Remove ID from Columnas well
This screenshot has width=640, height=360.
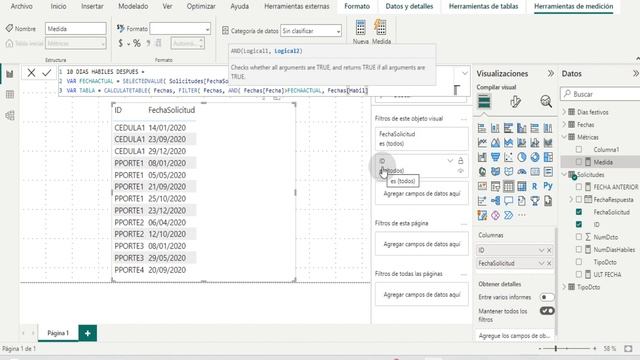coord(549,250)
